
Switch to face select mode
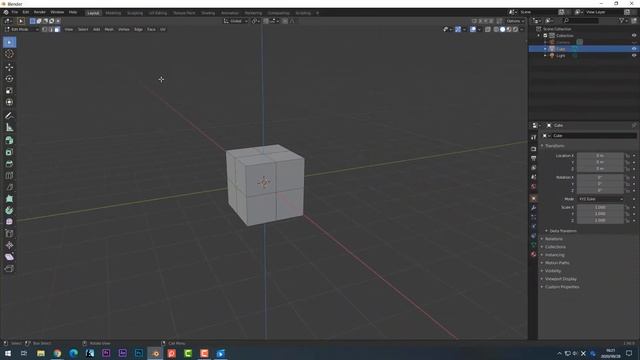[x=57, y=29]
